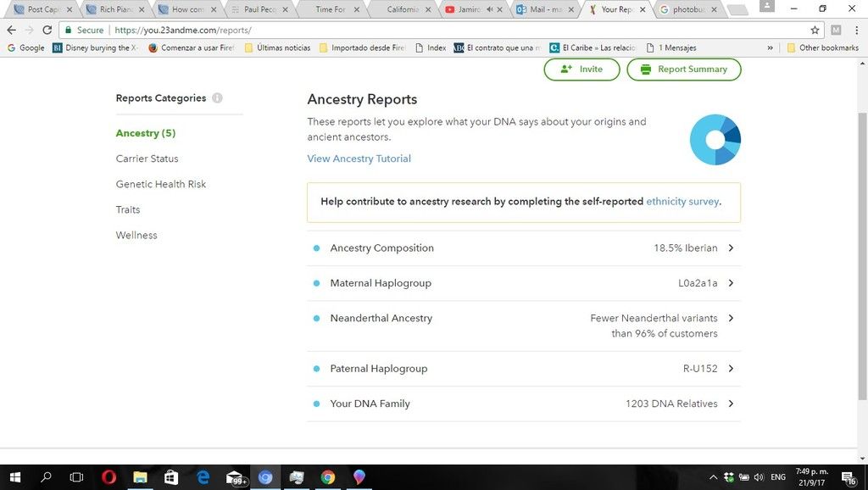The height and width of the screenshot is (490, 868).
Task: Expand the Ancestry Composition row chevron
Action: coord(731,248)
